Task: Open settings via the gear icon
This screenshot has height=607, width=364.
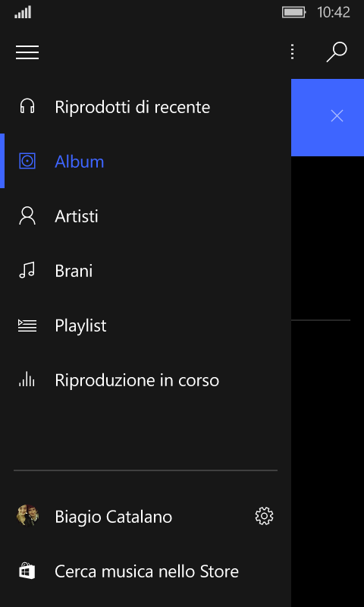Action: point(264,517)
